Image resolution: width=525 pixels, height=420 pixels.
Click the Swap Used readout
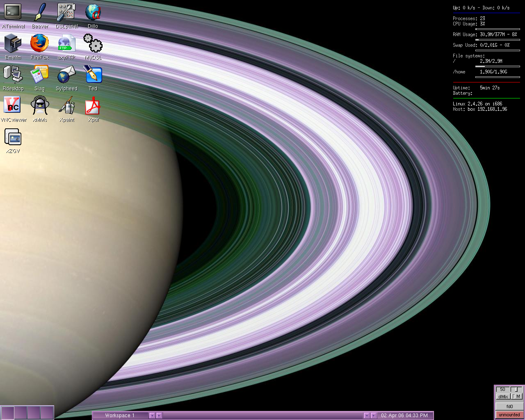click(x=481, y=45)
